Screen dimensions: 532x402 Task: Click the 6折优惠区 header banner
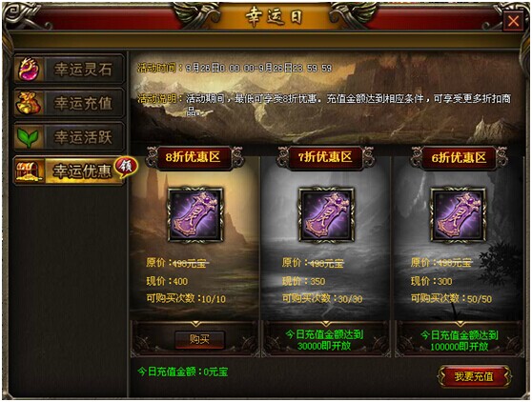click(x=459, y=157)
